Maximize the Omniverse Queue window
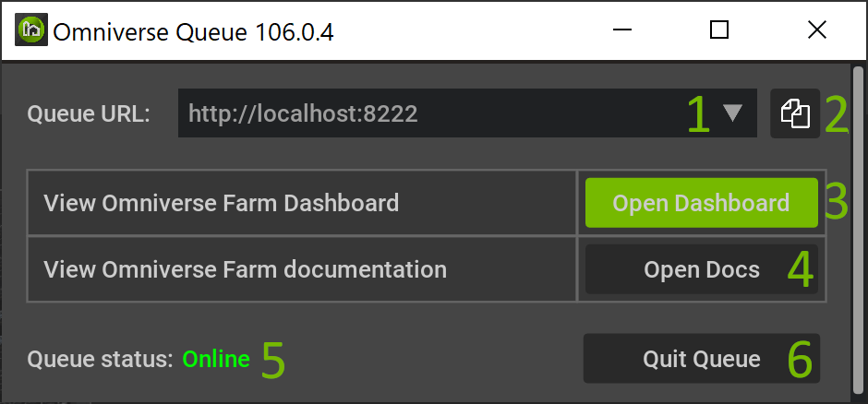 pyautogui.click(x=719, y=30)
